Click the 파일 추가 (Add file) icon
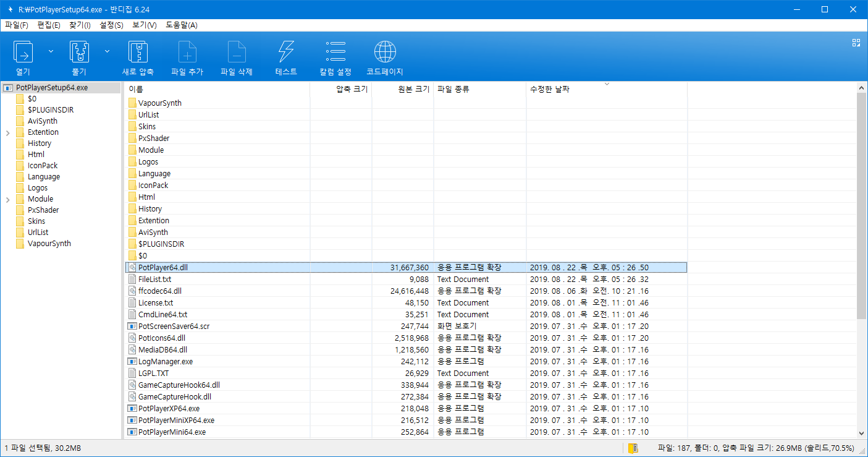Image resolution: width=868 pixels, height=457 pixels. pyautogui.click(x=187, y=51)
